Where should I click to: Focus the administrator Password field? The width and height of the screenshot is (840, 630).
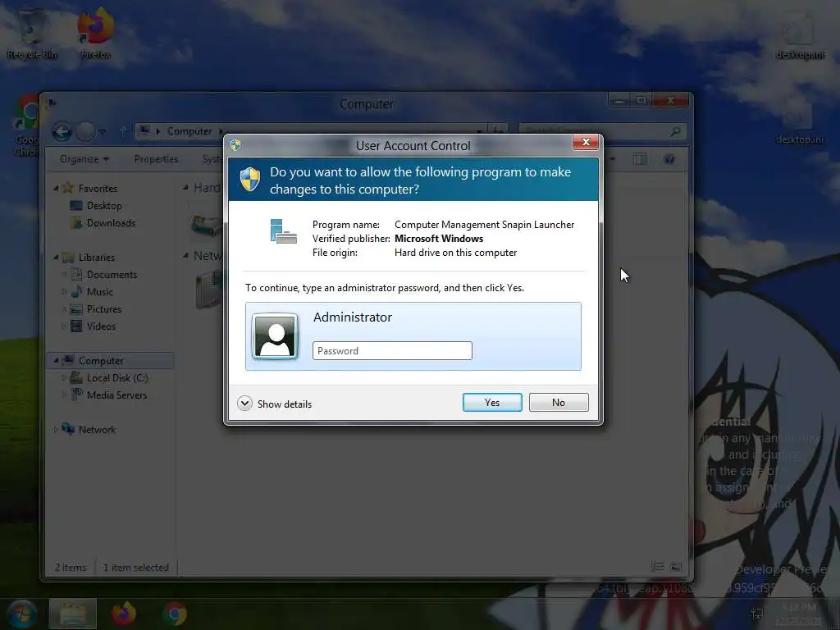[392, 351]
